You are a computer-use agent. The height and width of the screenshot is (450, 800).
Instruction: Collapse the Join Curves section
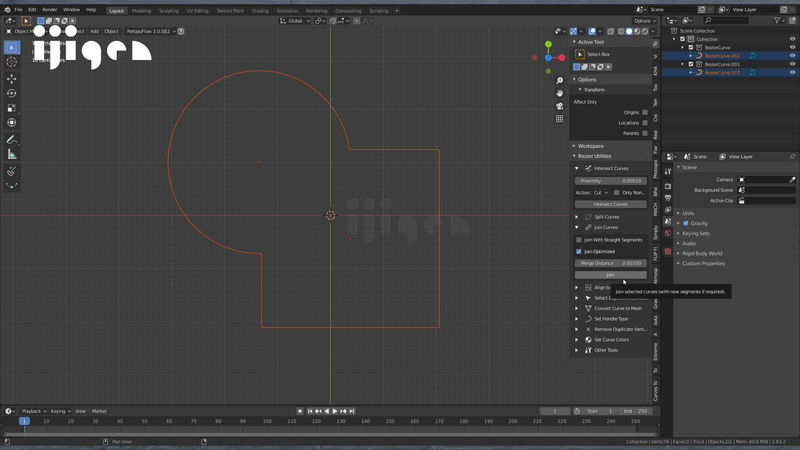tap(577, 228)
